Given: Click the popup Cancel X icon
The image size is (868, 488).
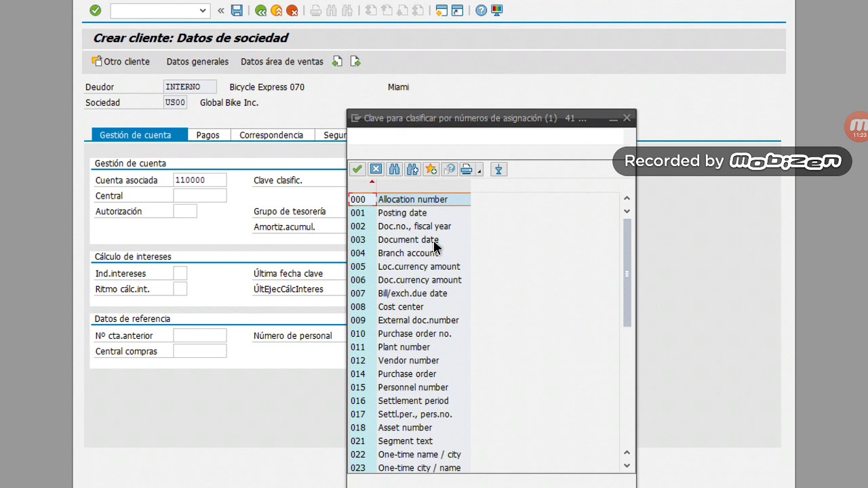Looking at the screenshot, I should tap(376, 169).
